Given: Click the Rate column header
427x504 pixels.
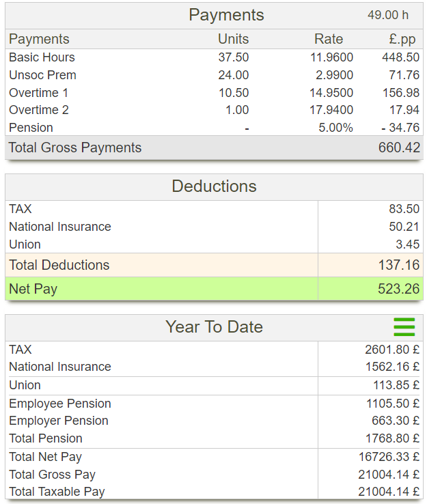Looking at the screenshot, I should coord(329,39).
